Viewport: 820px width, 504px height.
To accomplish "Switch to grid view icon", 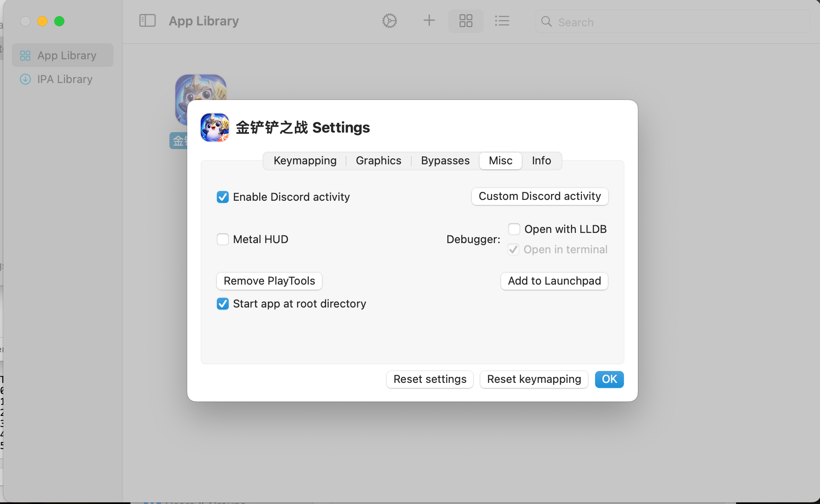I will tap(465, 21).
